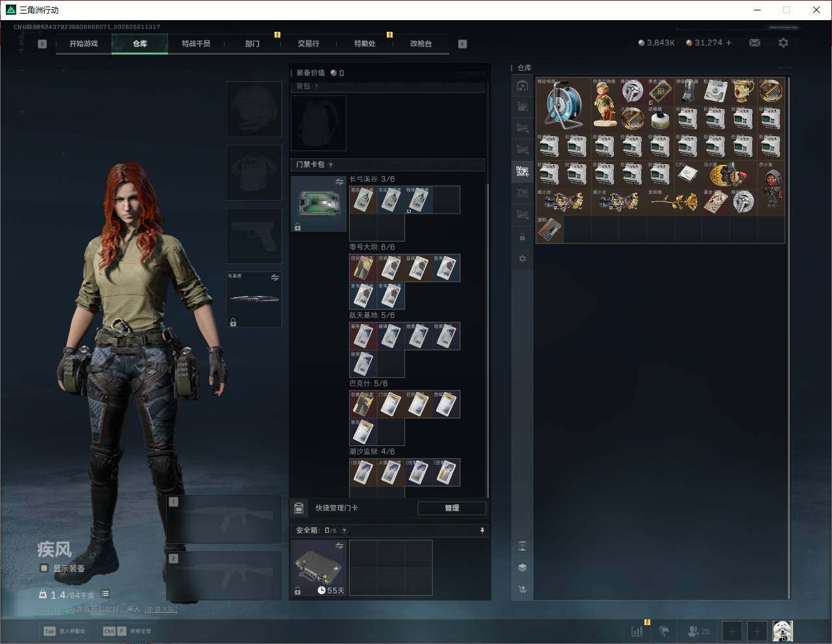832x644 pixels.
Task: Open the mail inbox envelope icon
Action: [x=755, y=43]
